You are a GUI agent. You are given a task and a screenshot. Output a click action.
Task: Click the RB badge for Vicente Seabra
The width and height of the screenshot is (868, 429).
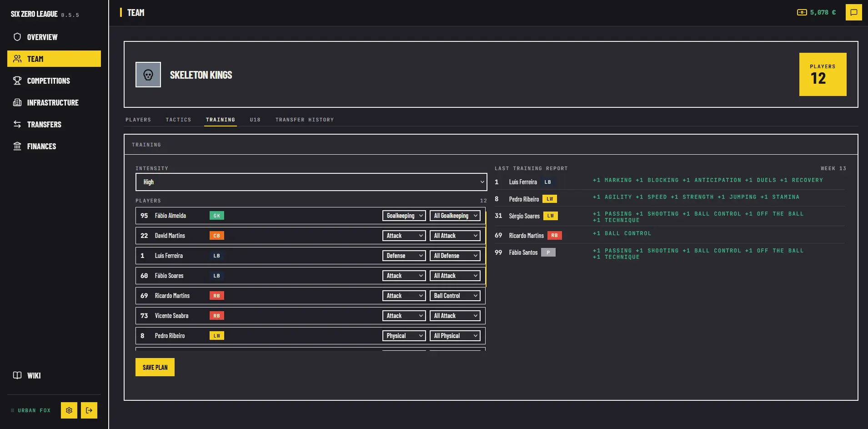coord(217,316)
